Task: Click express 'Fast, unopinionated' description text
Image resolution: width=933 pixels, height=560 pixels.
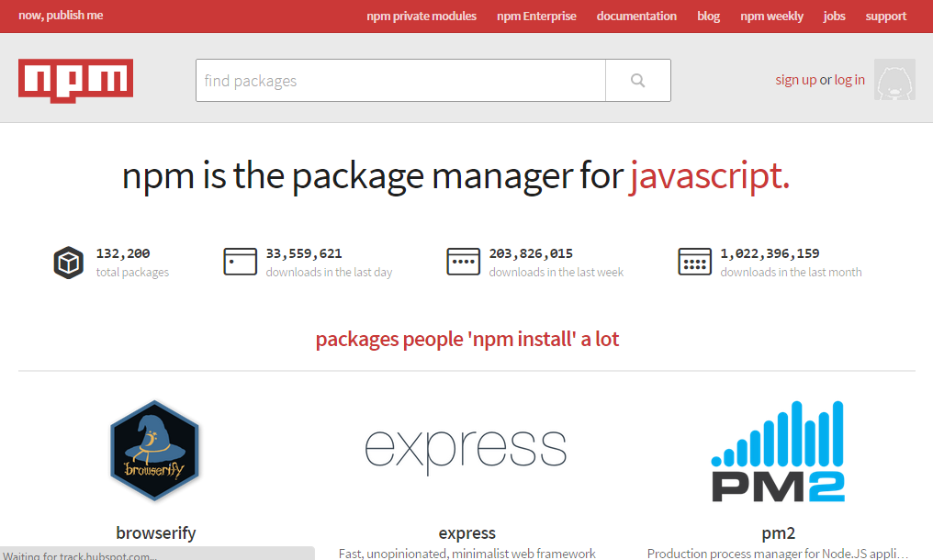Action: coord(467,554)
